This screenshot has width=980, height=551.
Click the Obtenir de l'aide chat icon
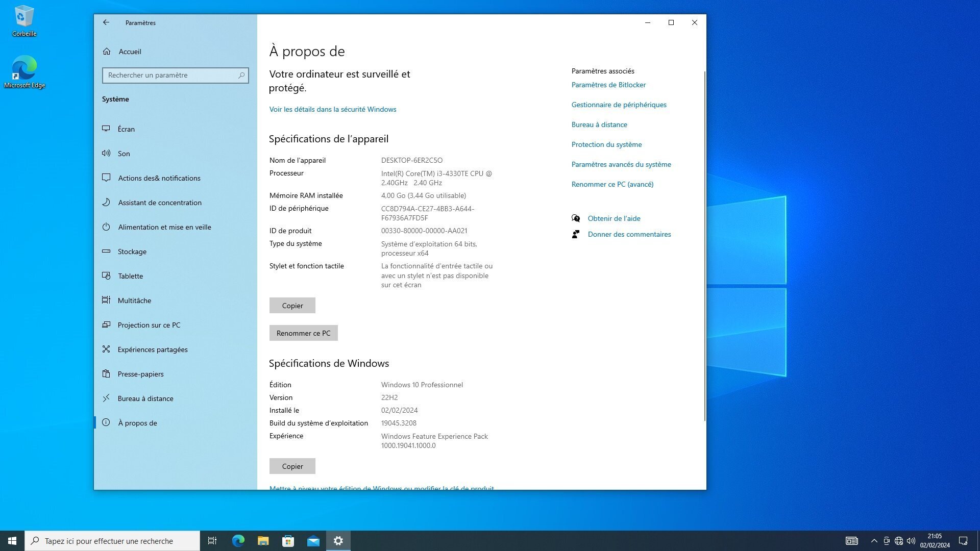(576, 218)
